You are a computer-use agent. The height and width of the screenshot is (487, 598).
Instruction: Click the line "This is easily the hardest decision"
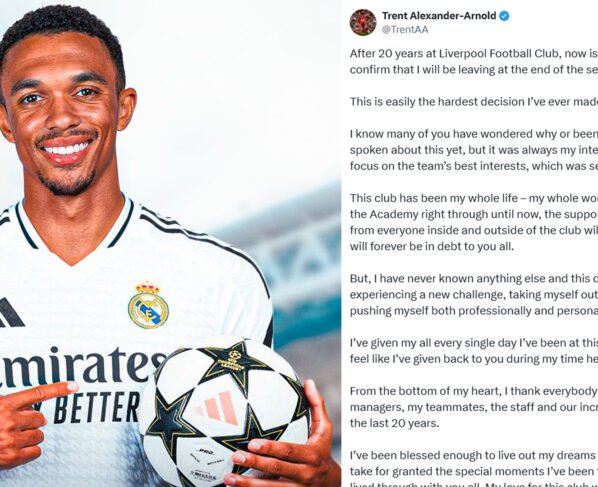(474, 102)
